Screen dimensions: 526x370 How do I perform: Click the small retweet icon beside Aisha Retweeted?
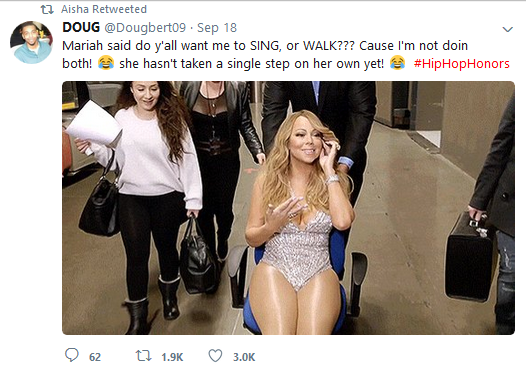(x=47, y=10)
